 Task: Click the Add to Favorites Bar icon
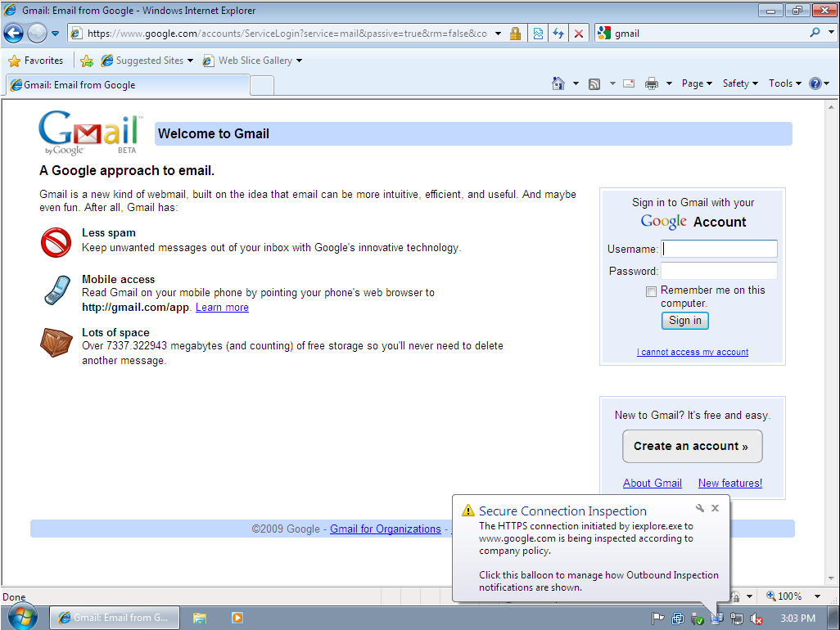[86, 61]
